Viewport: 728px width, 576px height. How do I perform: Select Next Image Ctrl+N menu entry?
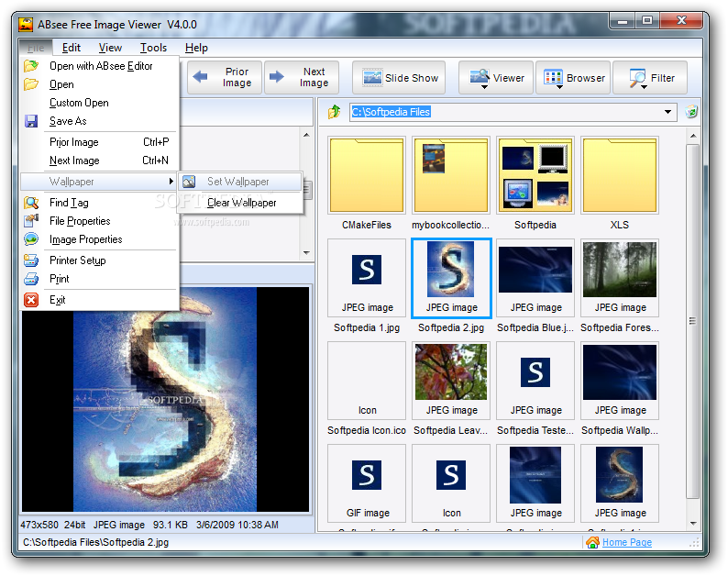(x=100, y=161)
